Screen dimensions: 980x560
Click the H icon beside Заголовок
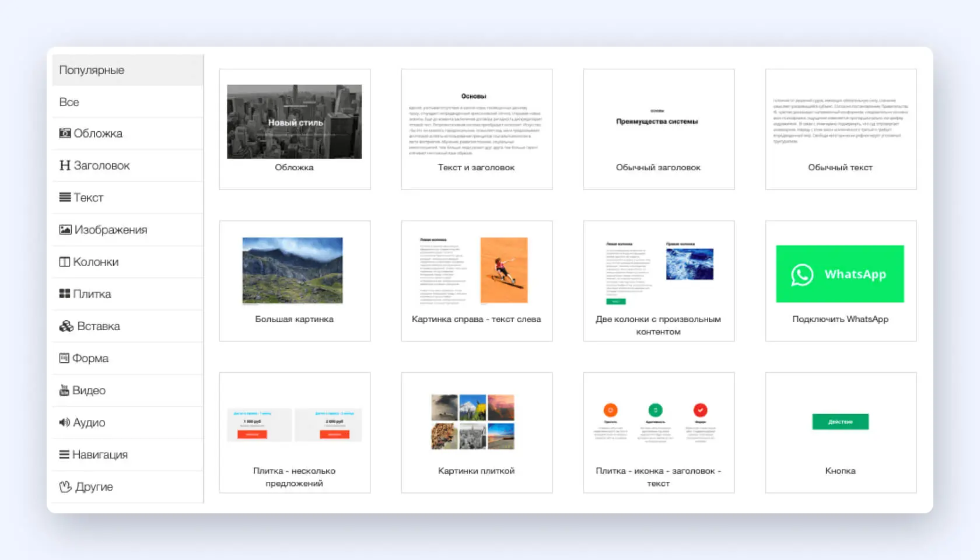pos(65,166)
